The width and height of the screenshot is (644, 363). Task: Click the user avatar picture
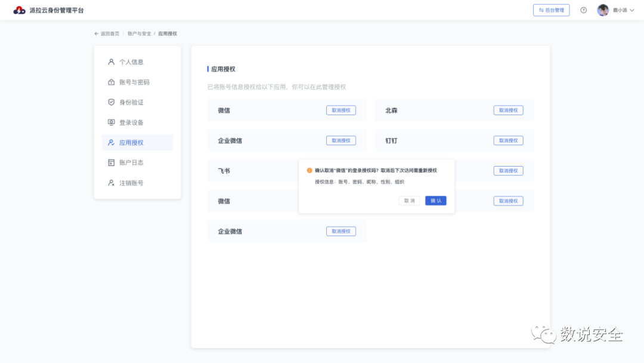(x=602, y=10)
